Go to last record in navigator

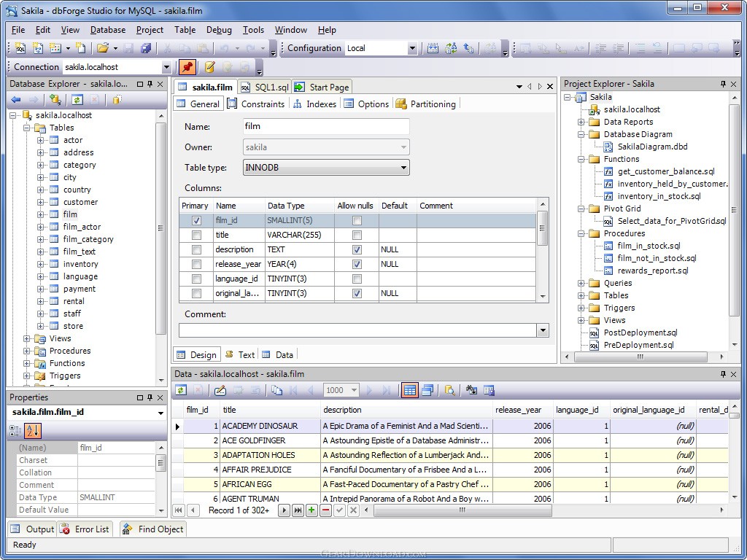pyautogui.click(x=298, y=510)
